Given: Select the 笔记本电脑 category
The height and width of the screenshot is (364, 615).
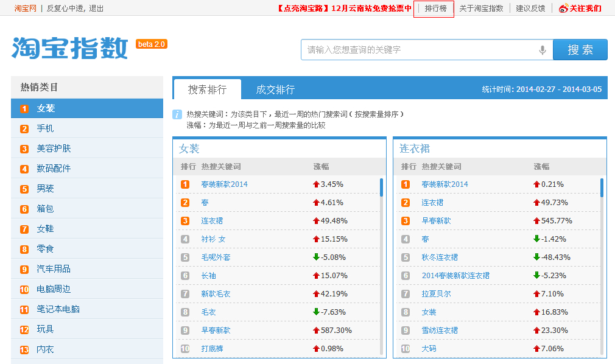Looking at the screenshot, I should [87, 309].
